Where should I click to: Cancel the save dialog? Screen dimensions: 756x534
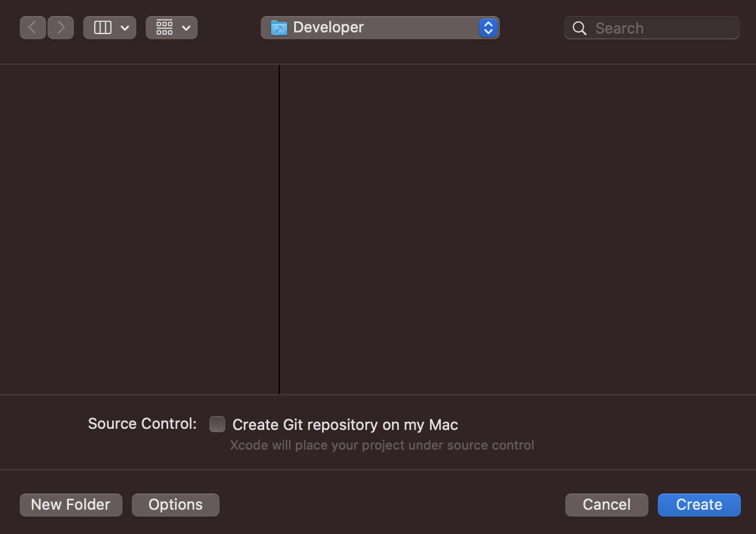point(607,505)
